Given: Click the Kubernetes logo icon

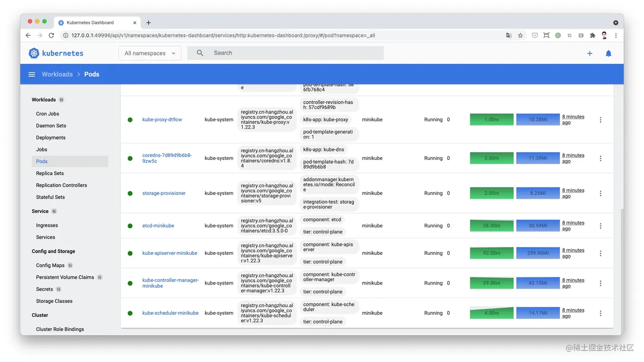Looking at the screenshot, I should point(34,53).
